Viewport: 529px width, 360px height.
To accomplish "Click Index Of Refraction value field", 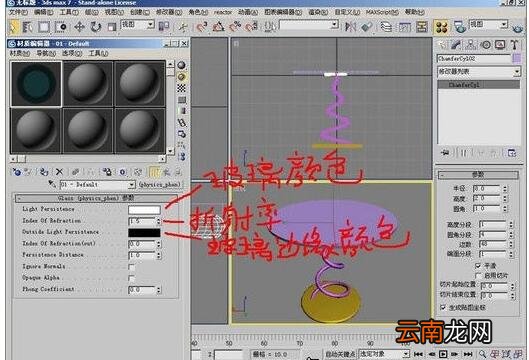I will 142,221.
